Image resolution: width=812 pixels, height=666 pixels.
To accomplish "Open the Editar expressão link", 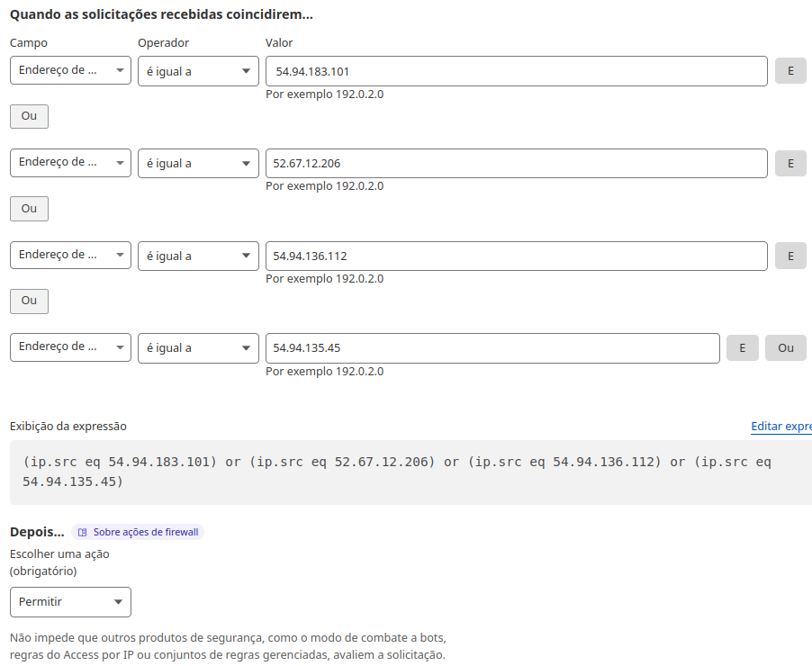I will point(780,427).
